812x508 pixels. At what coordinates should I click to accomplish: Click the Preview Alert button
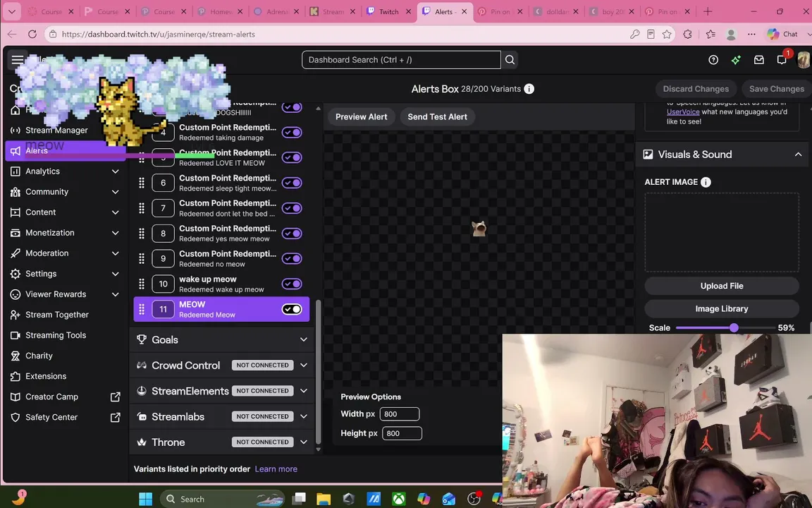[x=362, y=116]
